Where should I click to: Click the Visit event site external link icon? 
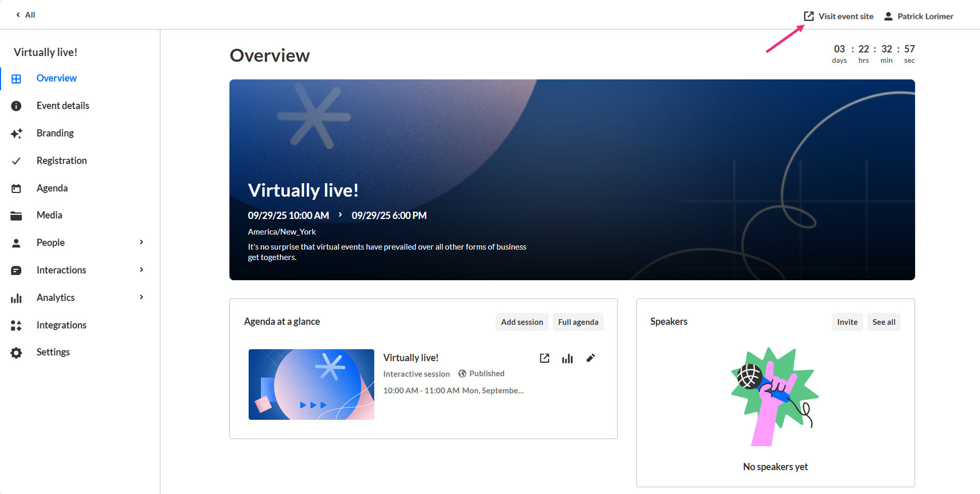pos(809,16)
